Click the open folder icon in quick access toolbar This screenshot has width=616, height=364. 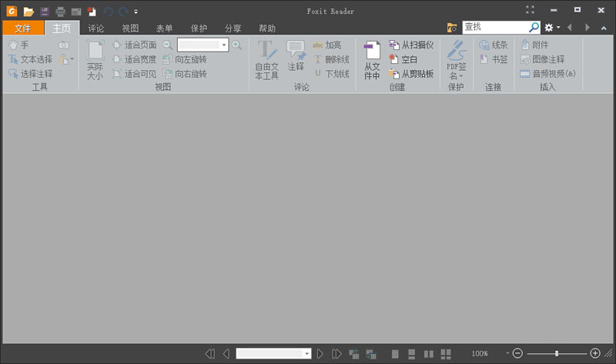(x=28, y=11)
